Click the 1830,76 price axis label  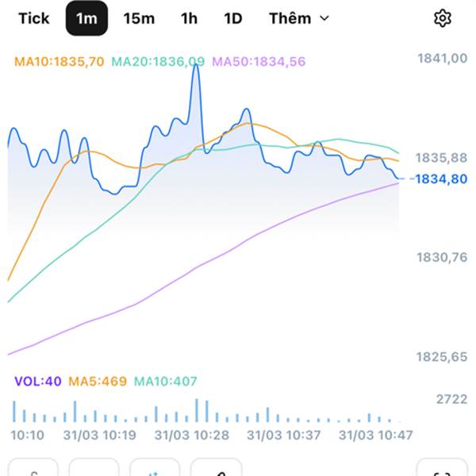441,257
